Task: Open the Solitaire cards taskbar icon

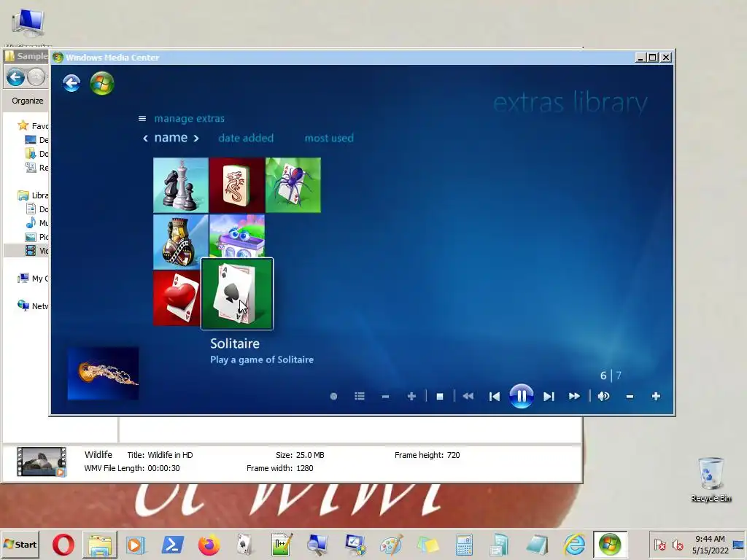Action: (244, 545)
